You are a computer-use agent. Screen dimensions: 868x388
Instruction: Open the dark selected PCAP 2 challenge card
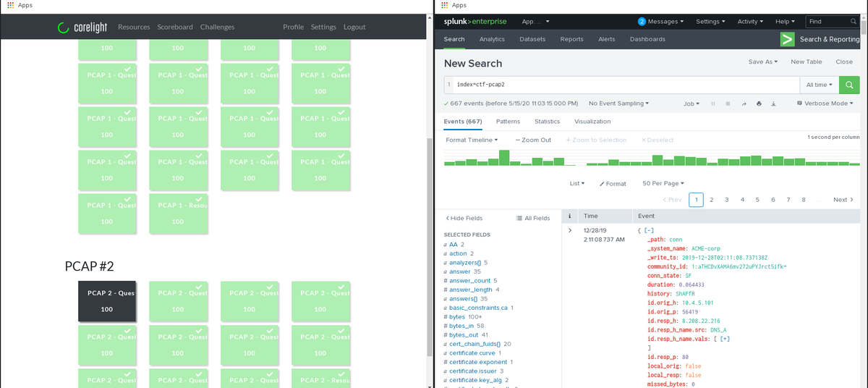pos(107,301)
